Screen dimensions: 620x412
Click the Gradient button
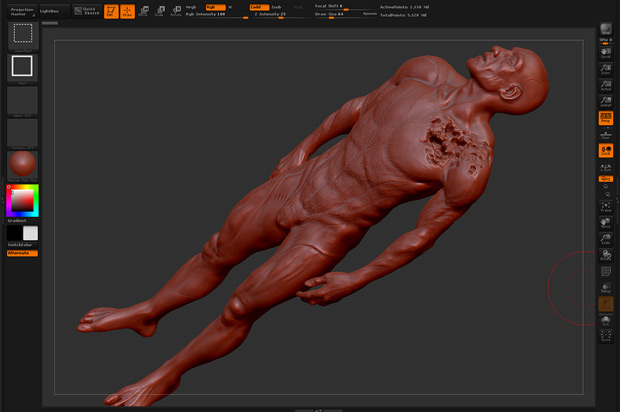(x=17, y=221)
